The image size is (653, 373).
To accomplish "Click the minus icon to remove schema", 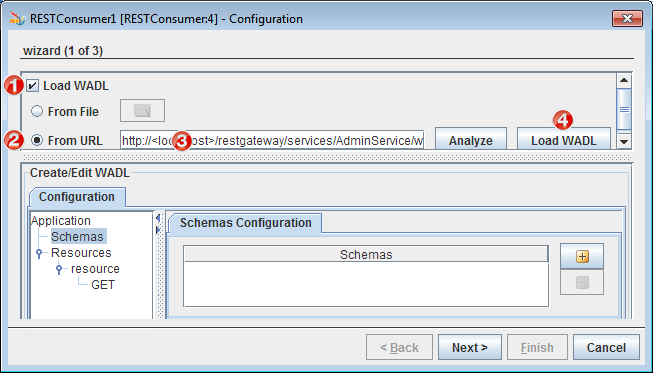I will (x=582, y=283).
